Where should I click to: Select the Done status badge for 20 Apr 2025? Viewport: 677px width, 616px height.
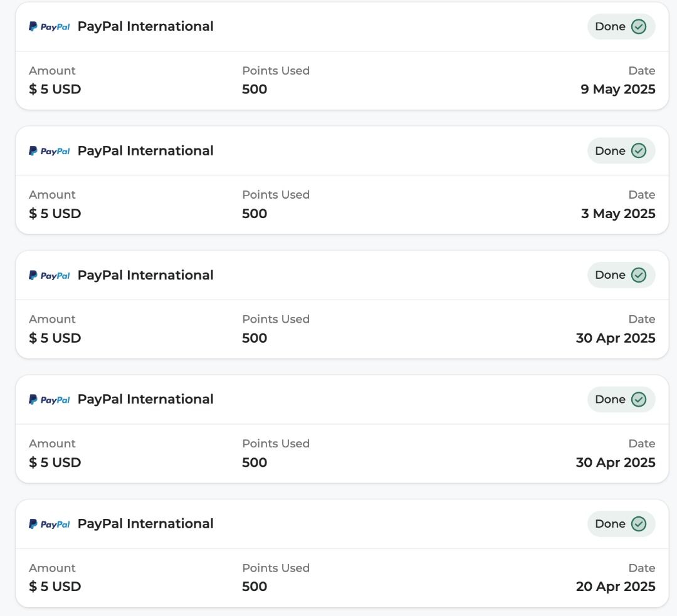coord(621,524)
